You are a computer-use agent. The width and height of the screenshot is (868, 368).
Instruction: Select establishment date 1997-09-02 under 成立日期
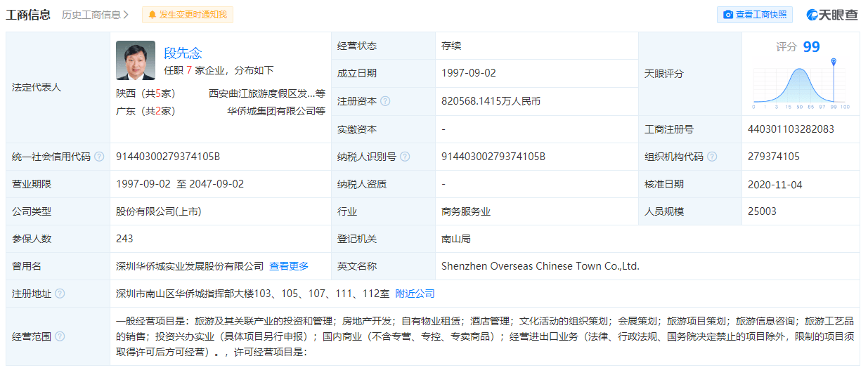[469, 73]
